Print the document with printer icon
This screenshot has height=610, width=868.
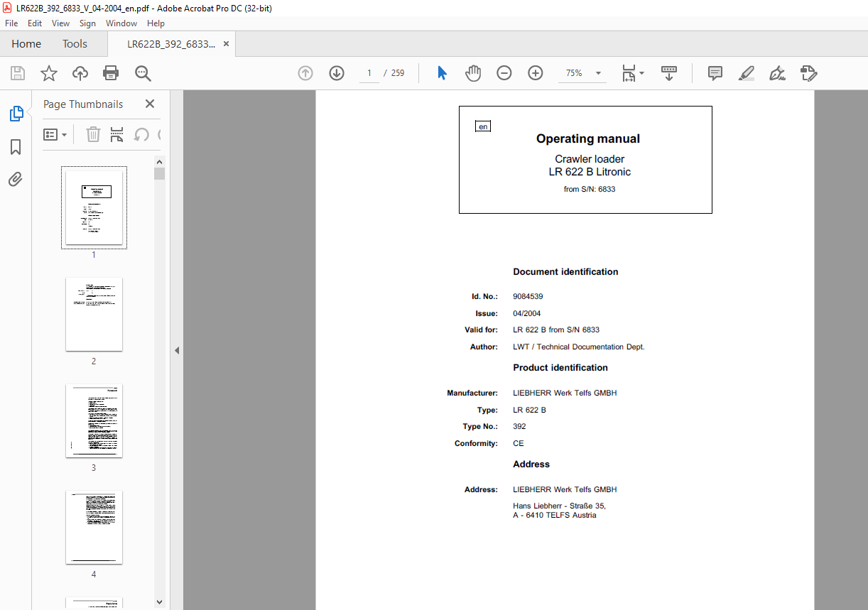pos(111,73)
